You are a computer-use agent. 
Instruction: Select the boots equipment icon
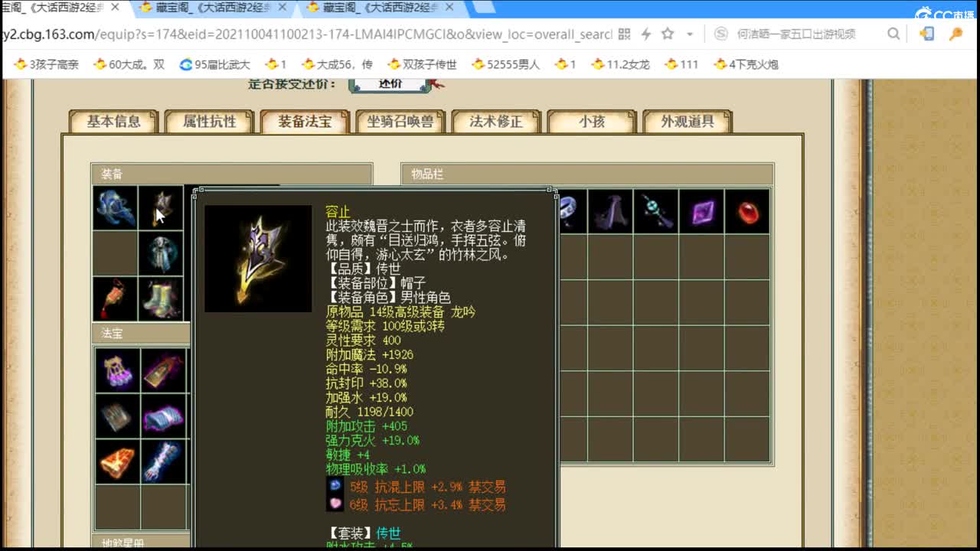pos(161,299)
